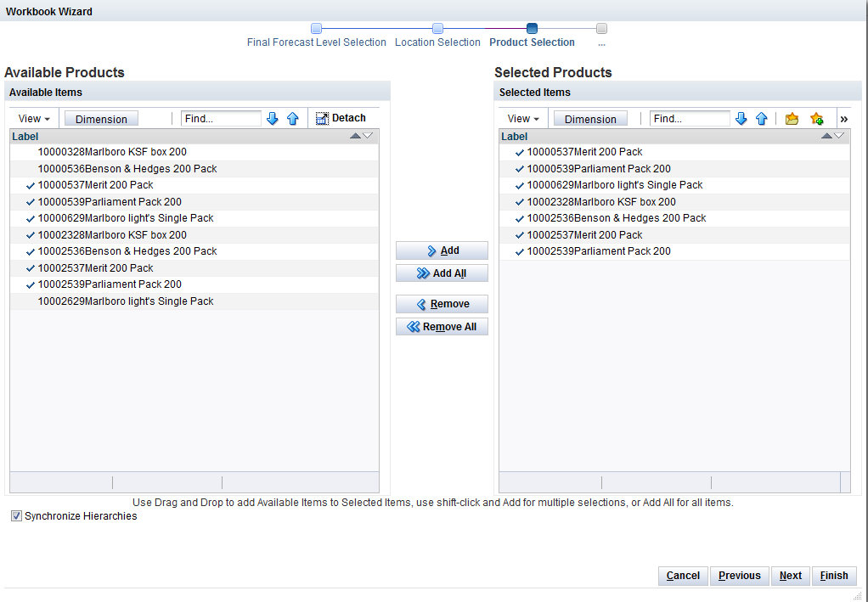
Task: Select the Product Selection wizard step
Action: [532, 29]
